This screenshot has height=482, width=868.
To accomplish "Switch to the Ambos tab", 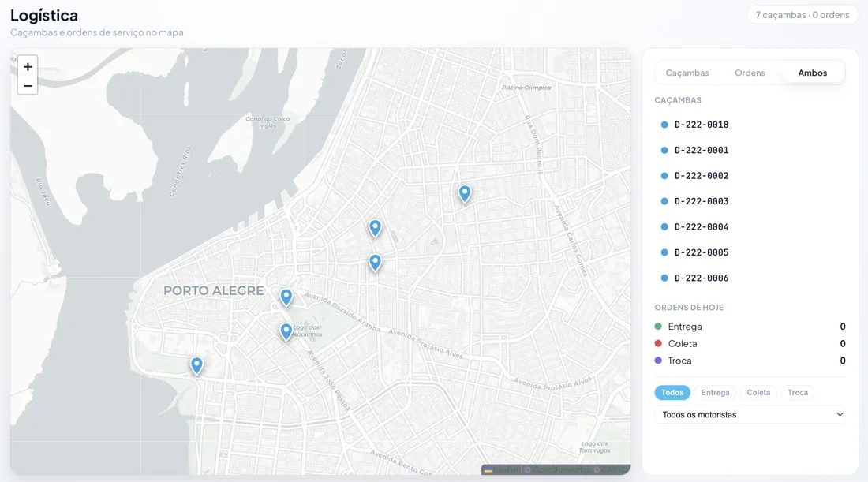I will (x=812, y=73).
